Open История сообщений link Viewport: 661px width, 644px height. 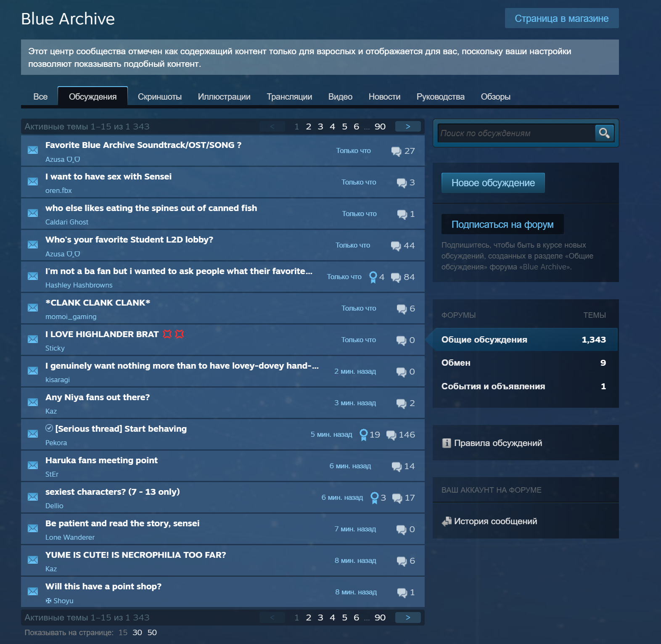click(x=495, y=521)
